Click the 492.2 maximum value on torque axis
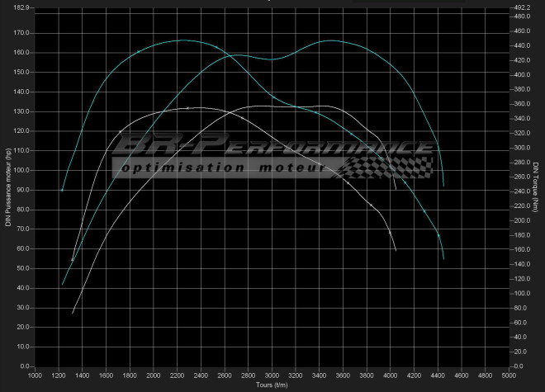Image resolution: width=545 pixels, height=392 pixels. point(522,7)
